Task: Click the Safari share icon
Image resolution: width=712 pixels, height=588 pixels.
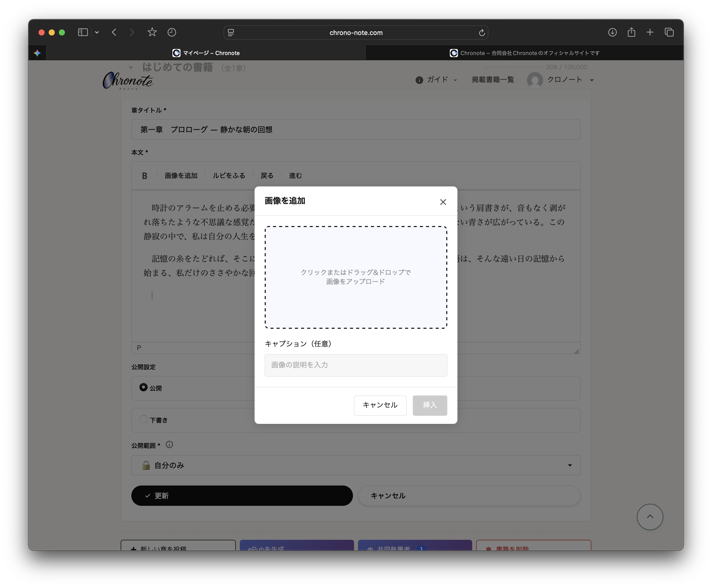Action: (631, 32)
